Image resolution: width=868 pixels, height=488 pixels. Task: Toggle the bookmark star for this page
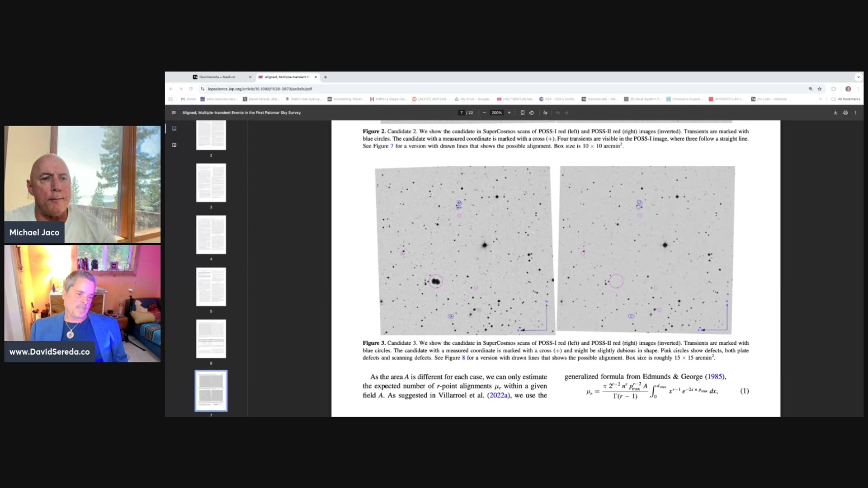[x=820, y=89]
